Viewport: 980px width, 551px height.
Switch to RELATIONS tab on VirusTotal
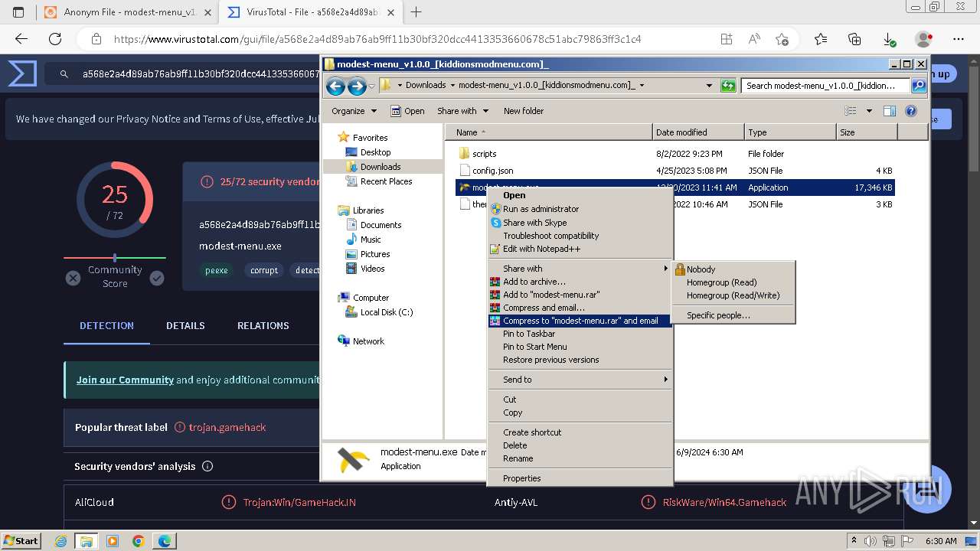click(263, 325)
